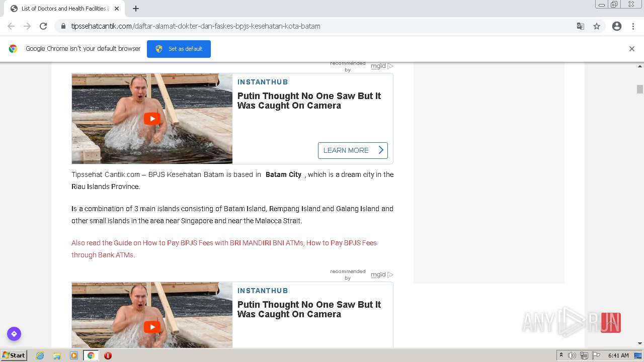This screenshot has width=644, height=362.
Task: Open the How to Pay BPJS Fees link
Action: click(224, 249)
